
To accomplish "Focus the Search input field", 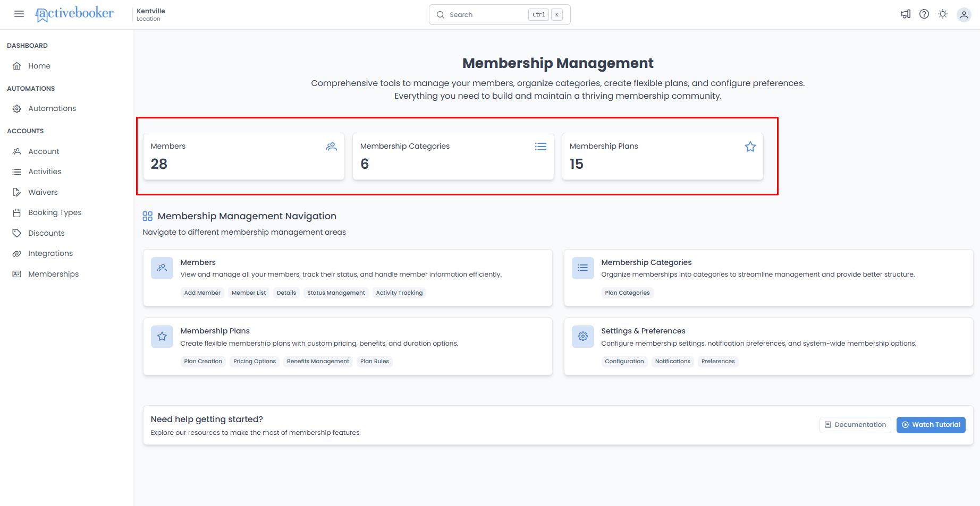I will [500, 15].
